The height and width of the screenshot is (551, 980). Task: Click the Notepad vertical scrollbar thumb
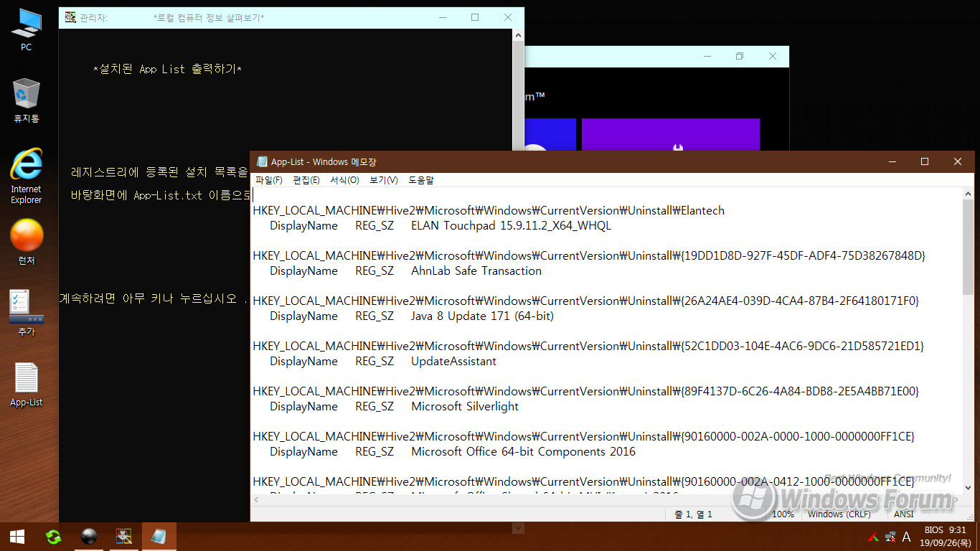pyautogui.click(x=969, y=248)
